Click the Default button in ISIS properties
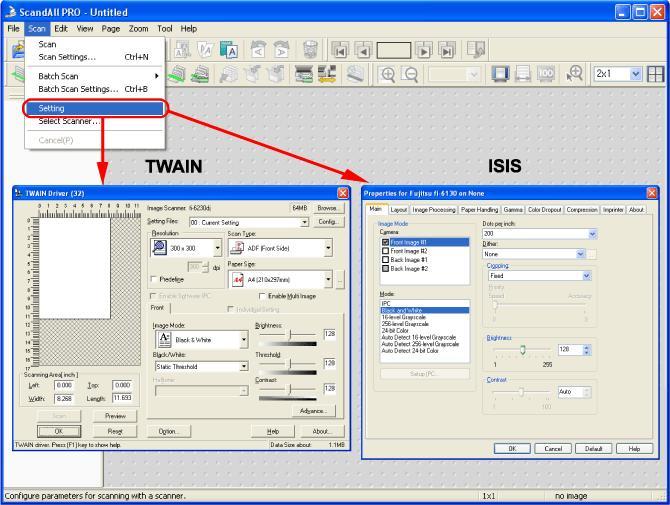The image size is (670, 505). pyautogui.click(x=593, y=449)
